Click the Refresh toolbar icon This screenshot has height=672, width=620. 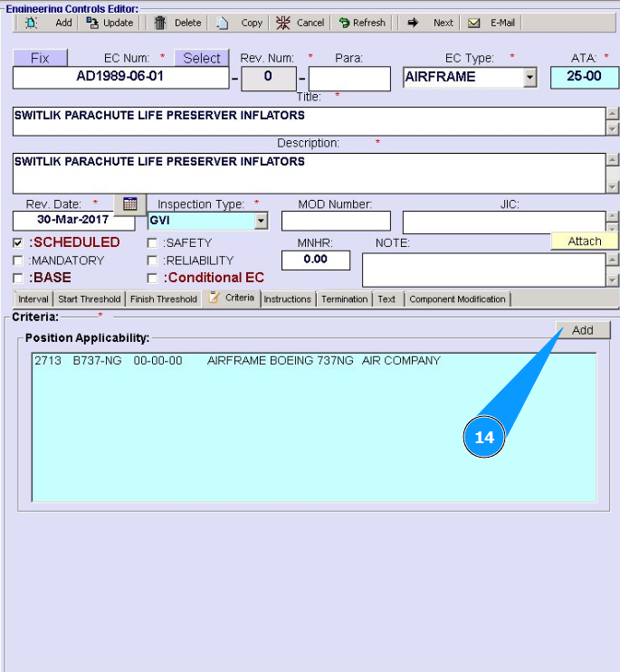[x=344, y=23]
